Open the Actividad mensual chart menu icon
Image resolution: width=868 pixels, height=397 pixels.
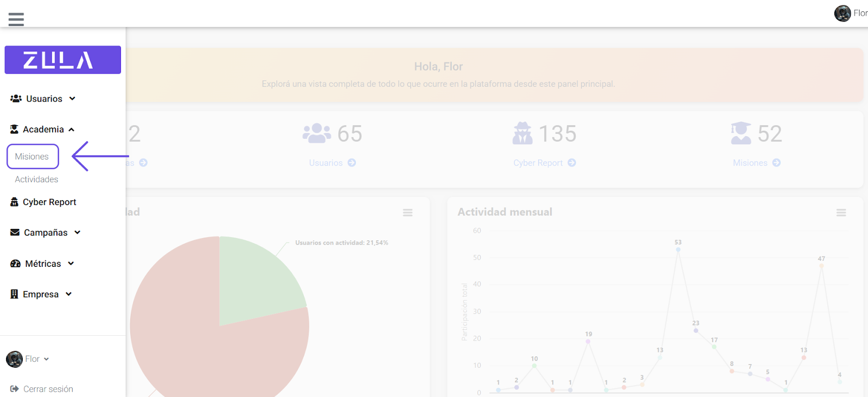tap(841, 213)
